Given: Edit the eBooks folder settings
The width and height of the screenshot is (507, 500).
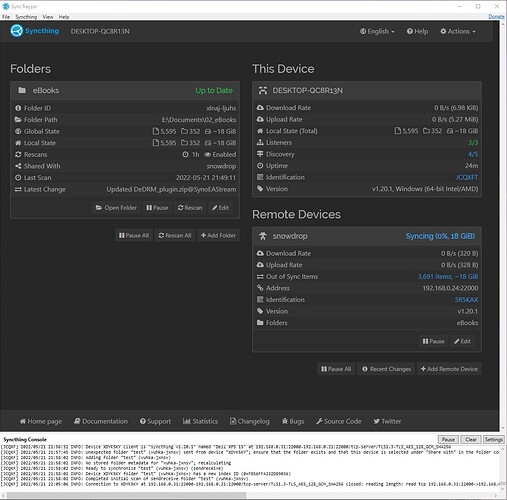Looking at the screenshot, I should click(220, 208).
